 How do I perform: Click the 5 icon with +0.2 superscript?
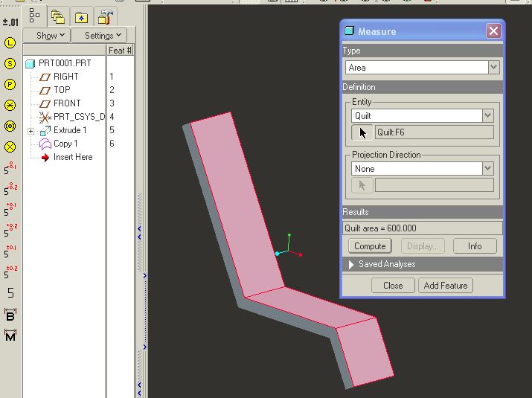coord(10,231)
